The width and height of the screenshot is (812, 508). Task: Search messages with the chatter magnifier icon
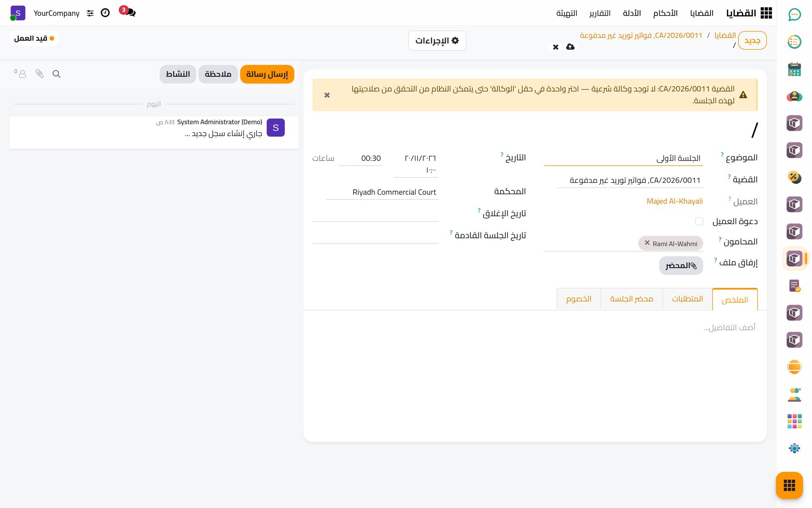click(56, 74)
